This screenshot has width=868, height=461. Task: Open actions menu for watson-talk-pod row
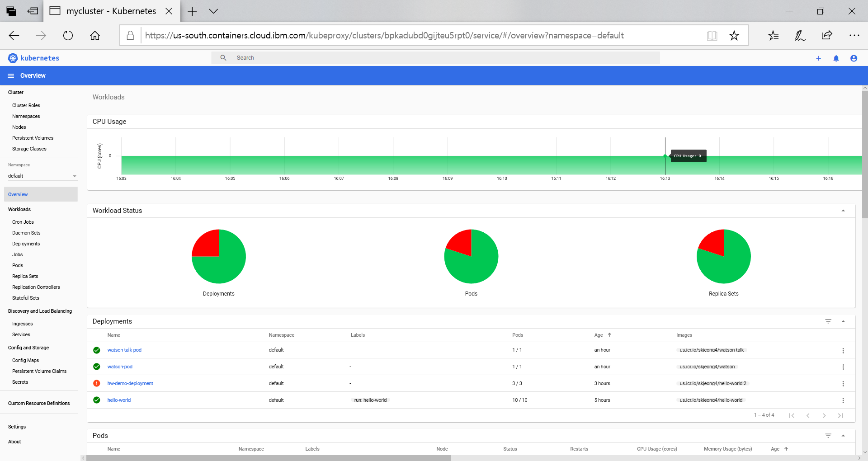coord(843,350)
